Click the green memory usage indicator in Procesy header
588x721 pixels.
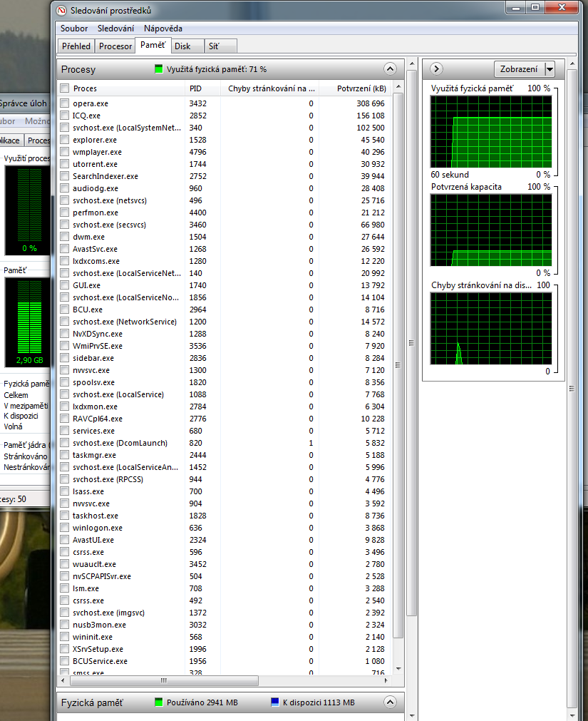(159, 69)
